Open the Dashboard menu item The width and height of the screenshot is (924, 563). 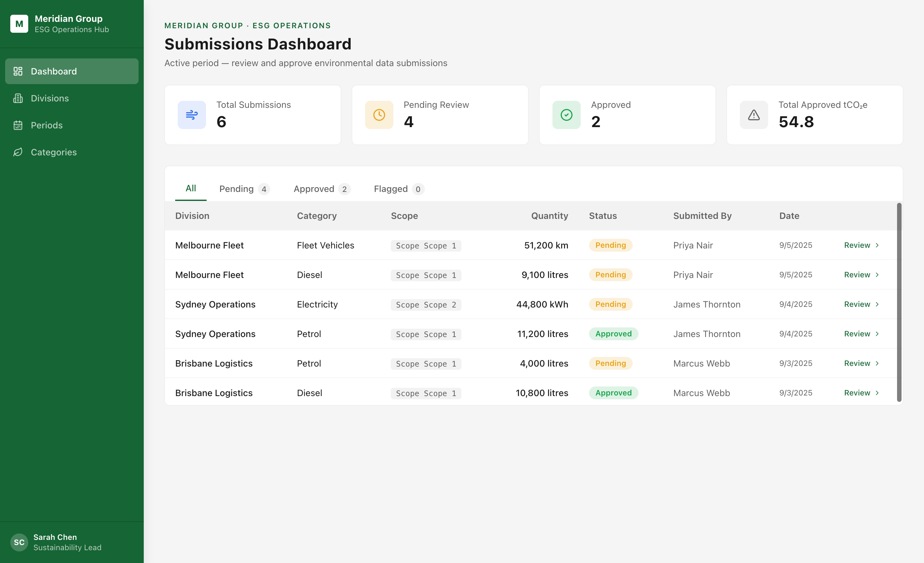click(72, 71)
